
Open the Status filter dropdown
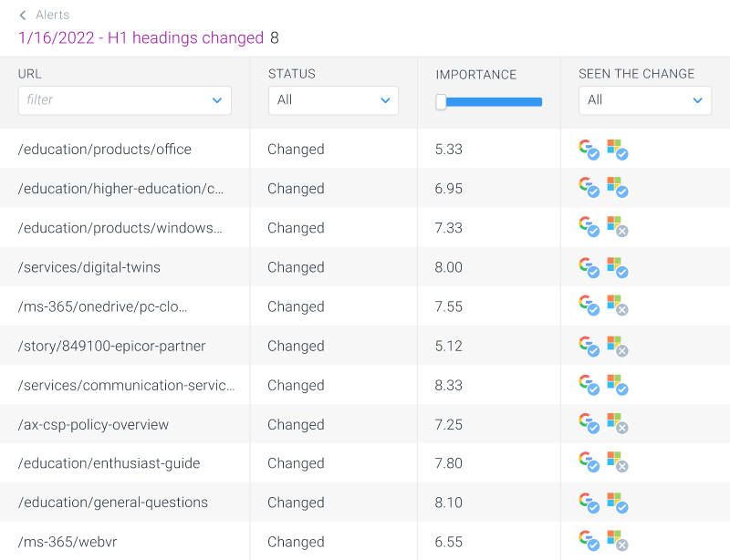[333, 100]
